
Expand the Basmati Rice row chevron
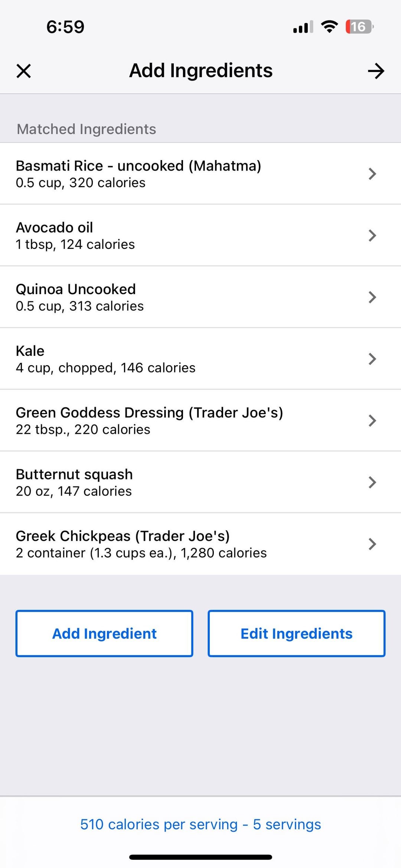372,174
